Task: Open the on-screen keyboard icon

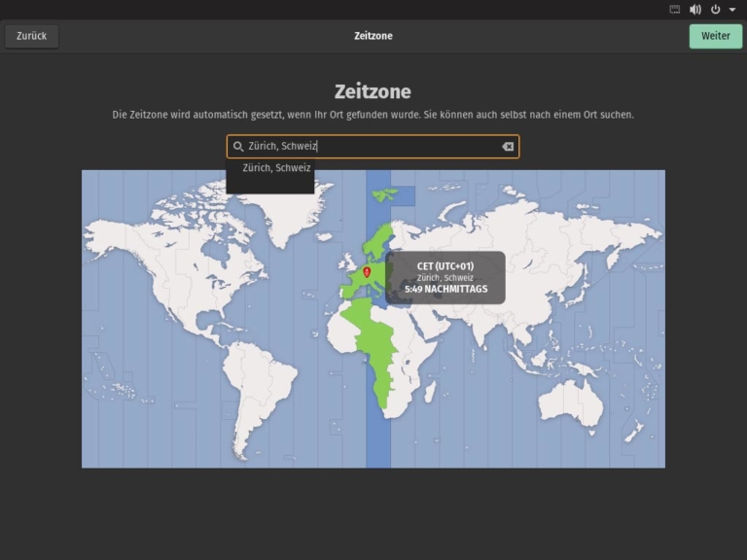Action: tap(675, 9)
